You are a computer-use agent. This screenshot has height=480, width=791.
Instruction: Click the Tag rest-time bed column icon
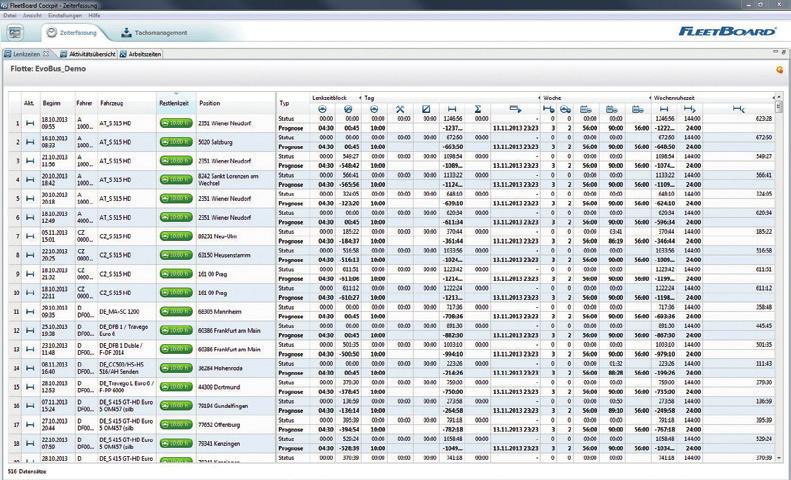(x=451, y=109)
